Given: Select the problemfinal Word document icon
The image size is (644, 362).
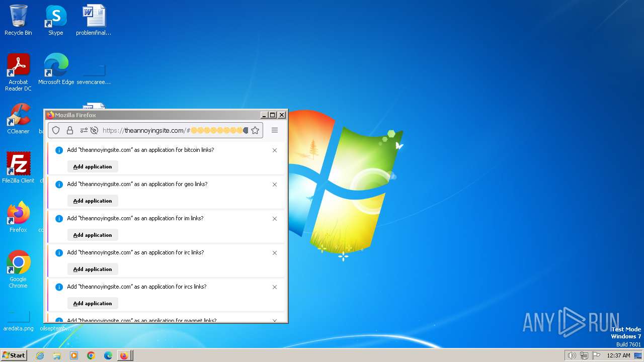Looking at the screenshot, I should click(x=94, y=20).
